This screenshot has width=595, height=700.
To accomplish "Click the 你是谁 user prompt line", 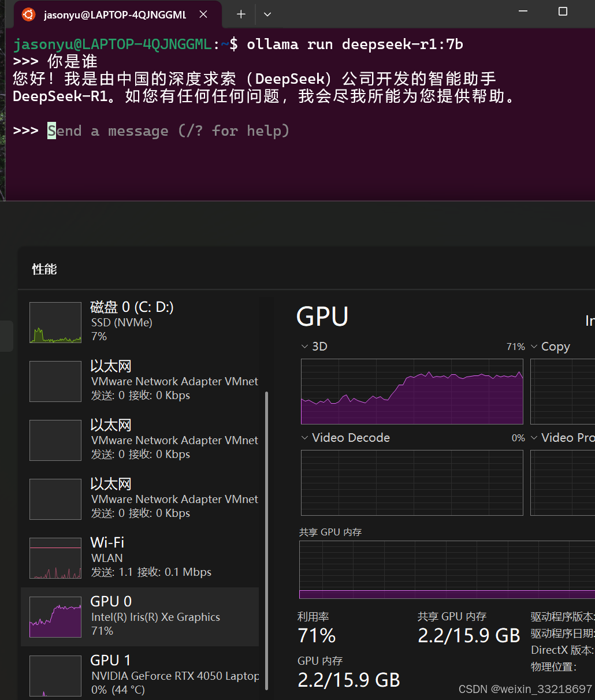I will click(72, 61).
